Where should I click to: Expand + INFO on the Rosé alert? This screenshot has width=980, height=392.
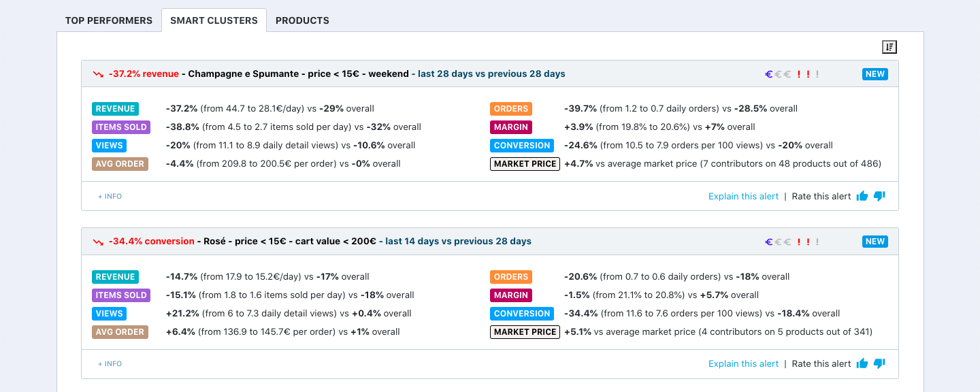tap(110, 363)
